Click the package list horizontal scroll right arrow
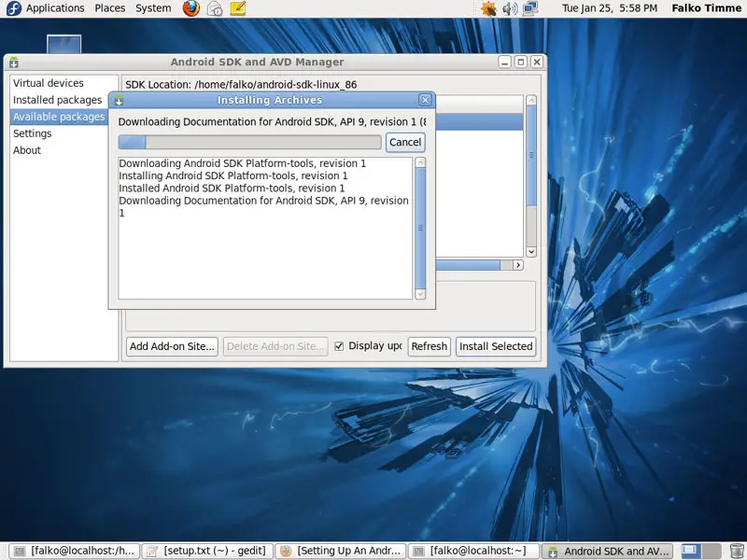The image size is (747, 560). 518,265
